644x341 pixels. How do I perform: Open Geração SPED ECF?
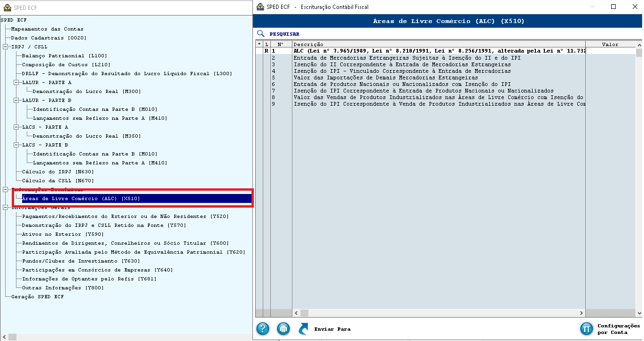(x=37, y=296)
